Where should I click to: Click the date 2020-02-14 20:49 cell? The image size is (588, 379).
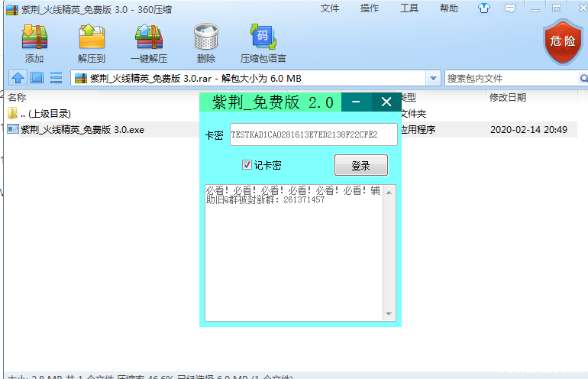click(x=528, y=129)
